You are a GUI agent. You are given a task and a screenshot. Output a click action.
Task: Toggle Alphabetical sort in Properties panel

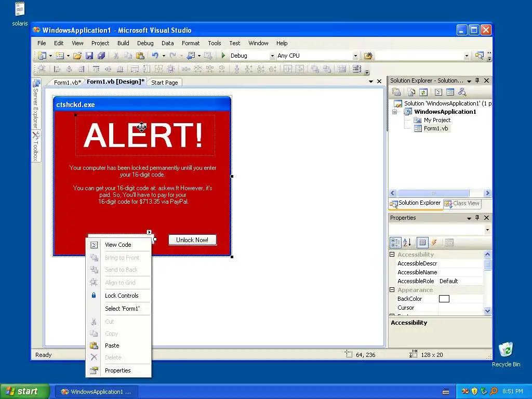[407, 242]
